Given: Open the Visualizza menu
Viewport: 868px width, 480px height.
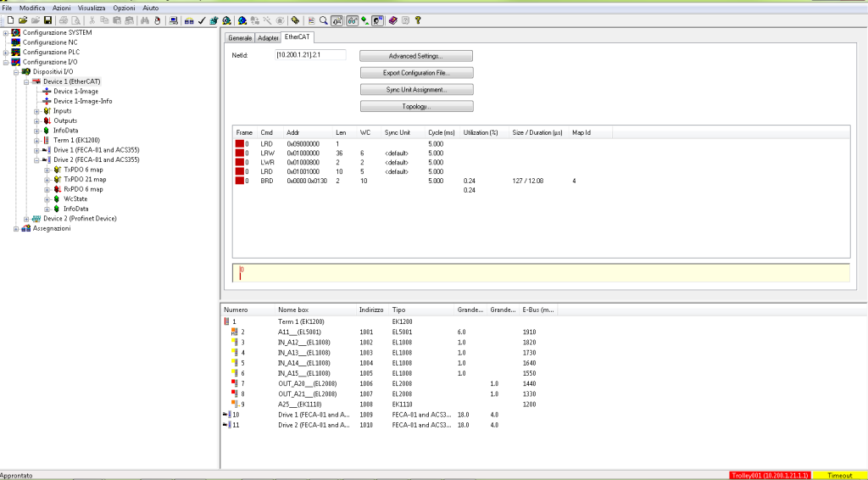Looking at the screenshot, I should tap(92, 8).
